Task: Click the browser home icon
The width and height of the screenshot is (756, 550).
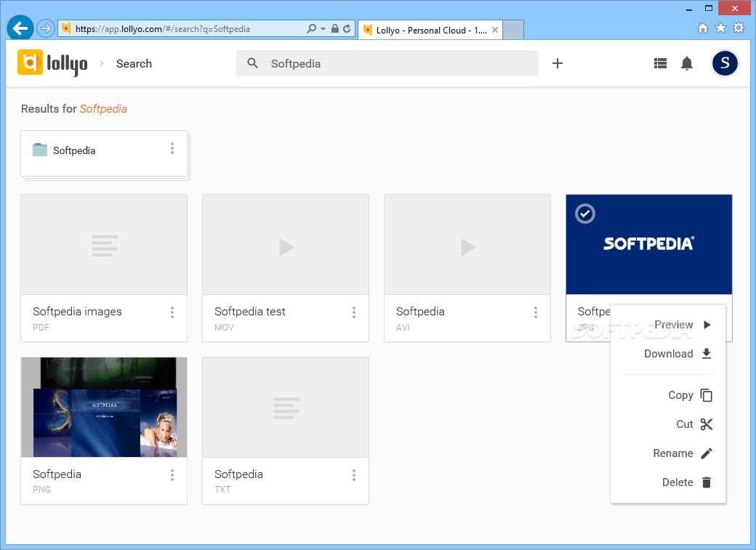Action: [x=703, y=28]
